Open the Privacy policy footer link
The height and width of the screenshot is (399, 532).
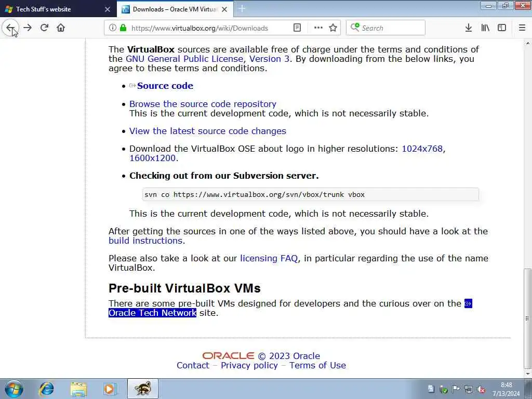tap(249, 365)
